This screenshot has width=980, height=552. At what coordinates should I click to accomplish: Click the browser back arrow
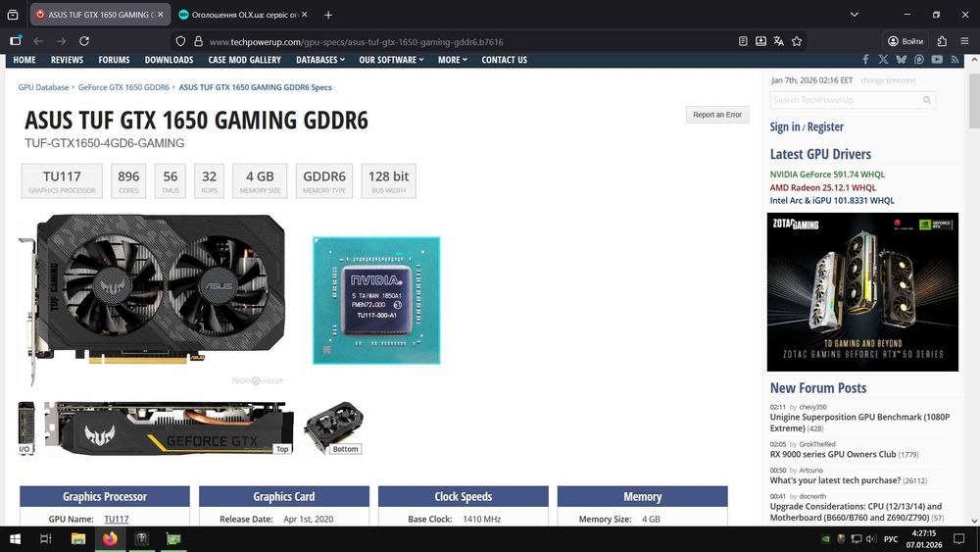coord(38,41)
